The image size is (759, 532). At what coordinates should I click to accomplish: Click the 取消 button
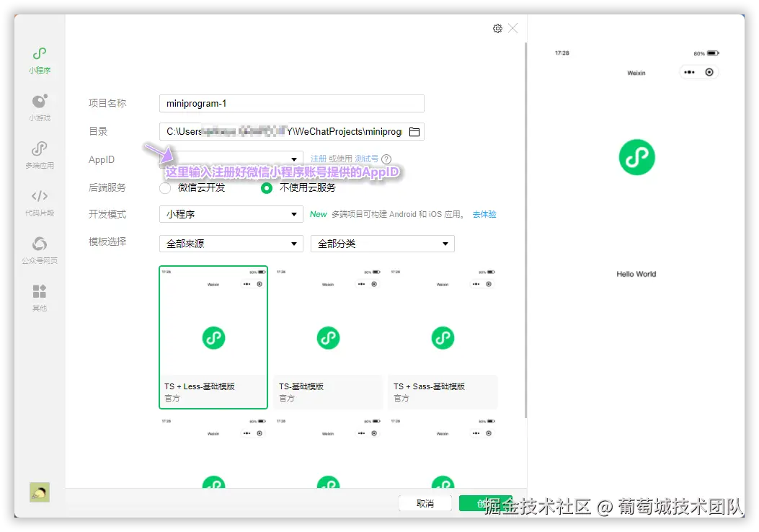pos(425,503)
